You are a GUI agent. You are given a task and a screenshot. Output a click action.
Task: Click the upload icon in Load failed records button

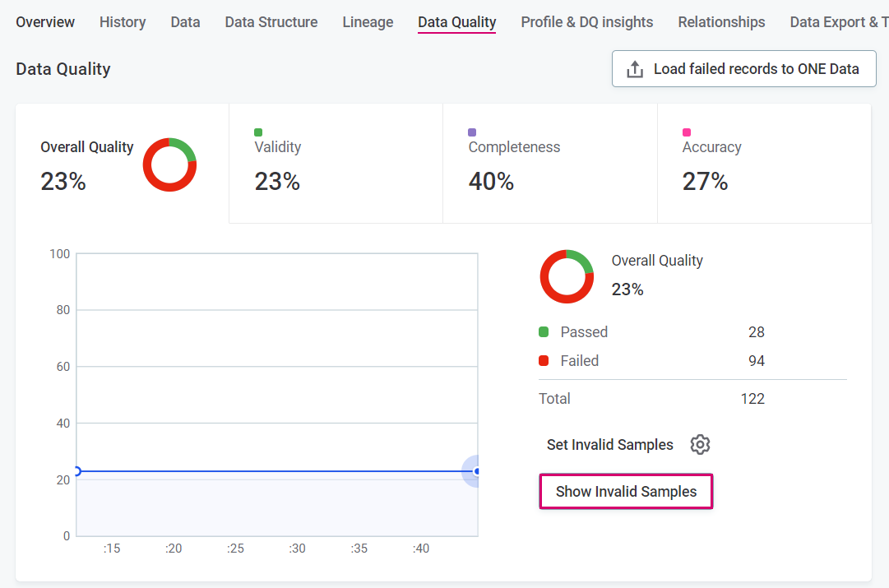(635, 70)
